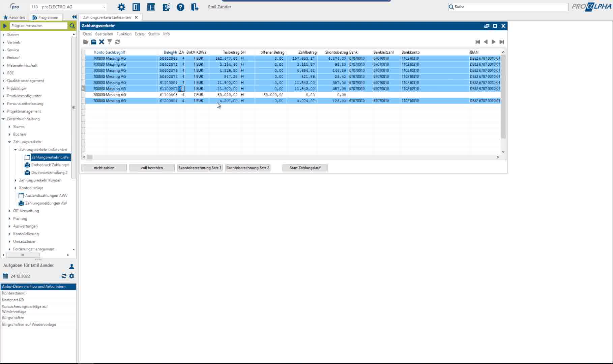Click the single-pane layout icon
The width and height of the screenshot is (613, 364).
coord(136,7)
